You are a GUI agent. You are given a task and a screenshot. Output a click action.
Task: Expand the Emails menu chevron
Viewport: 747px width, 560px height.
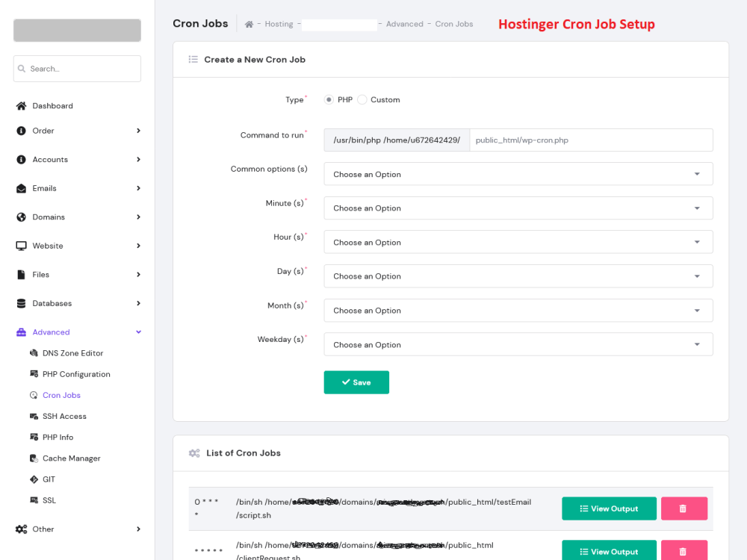pyautogui.click(x=139, y=188)
